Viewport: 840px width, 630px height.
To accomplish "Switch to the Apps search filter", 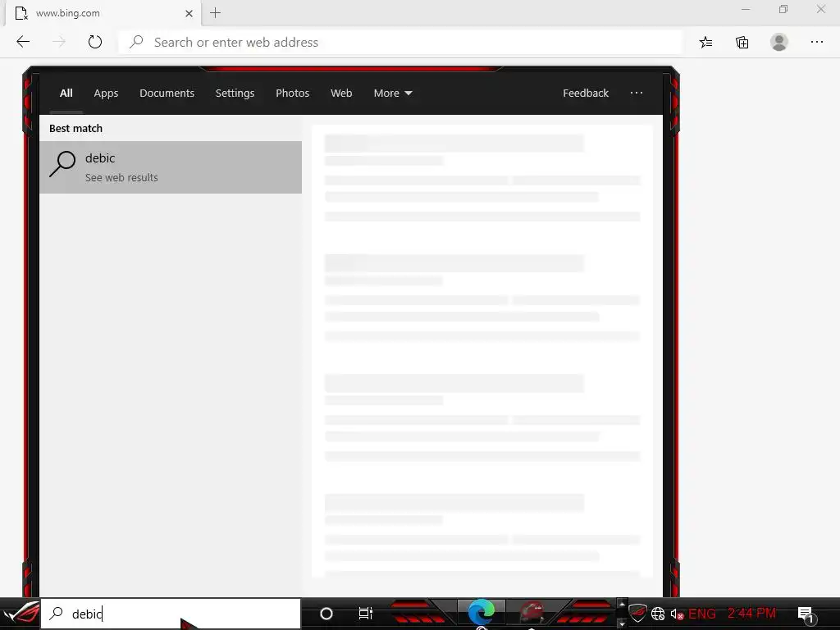I will coord(106,94).
